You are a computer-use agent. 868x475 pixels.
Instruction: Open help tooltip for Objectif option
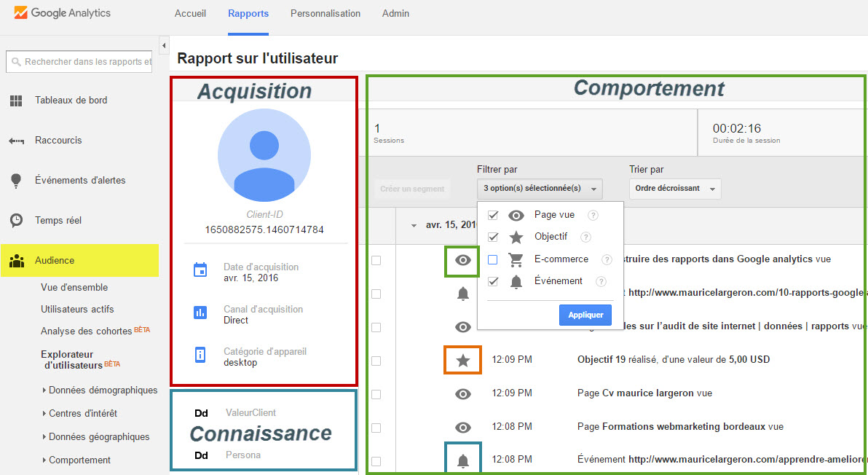click(585, 237)
